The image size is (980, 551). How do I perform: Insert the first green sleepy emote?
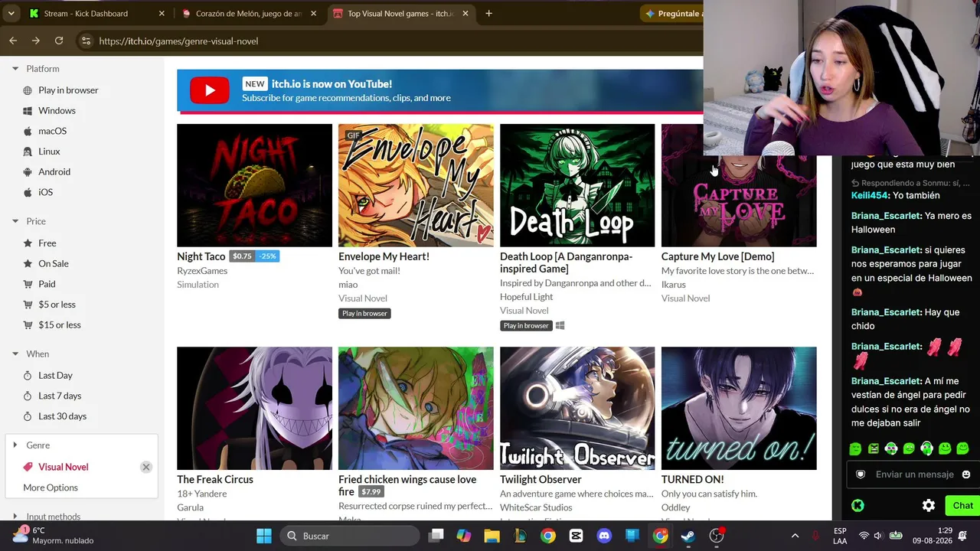point(855,448)
